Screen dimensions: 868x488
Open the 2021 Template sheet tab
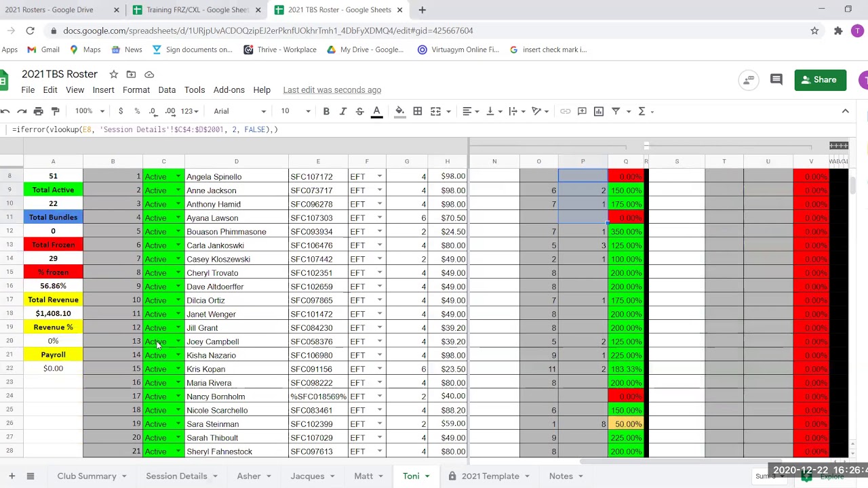point(490,476)
